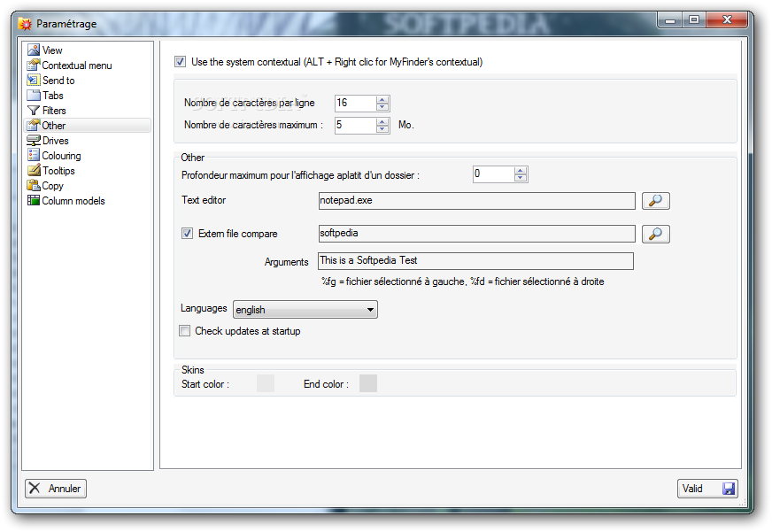The height and width of the screenshot is (532, 772).
Task: Click the file compare field containing softpedia
Action: coord(476,234)
